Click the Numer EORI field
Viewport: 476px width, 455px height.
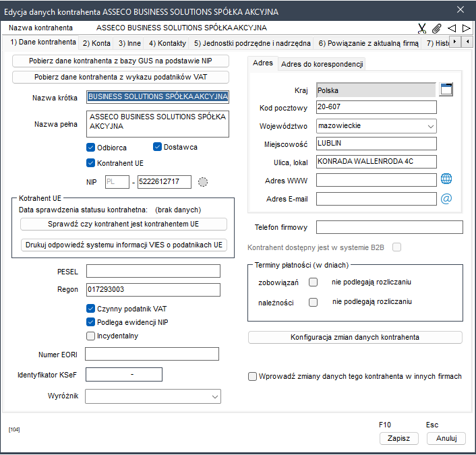pos(152,354)
